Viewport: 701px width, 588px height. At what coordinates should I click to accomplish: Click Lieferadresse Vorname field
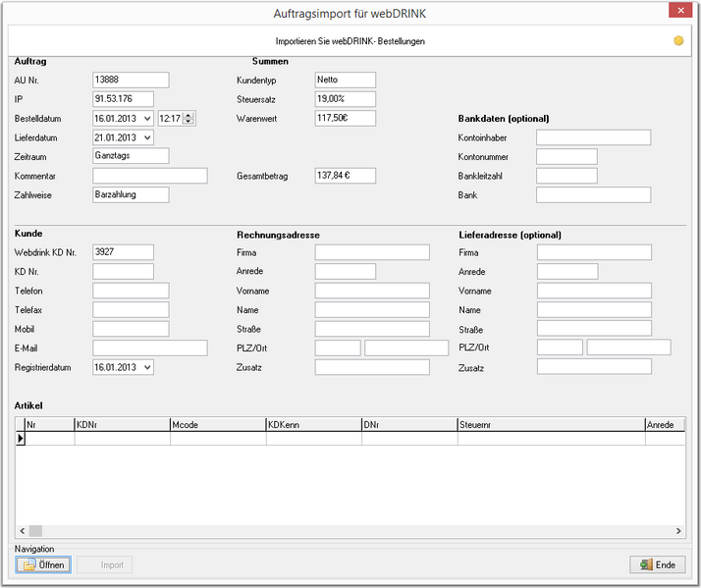[x=594, y=291]
